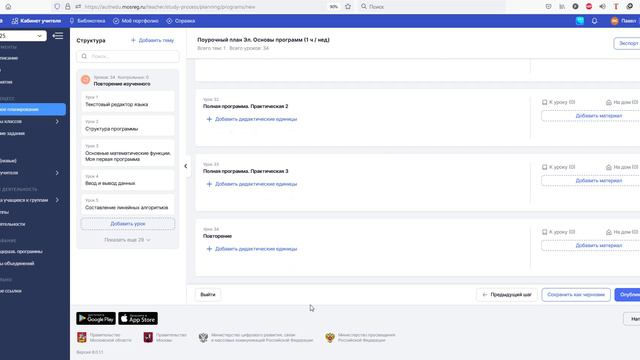
Task: Click Экспорт button
Action: [627, 43]
